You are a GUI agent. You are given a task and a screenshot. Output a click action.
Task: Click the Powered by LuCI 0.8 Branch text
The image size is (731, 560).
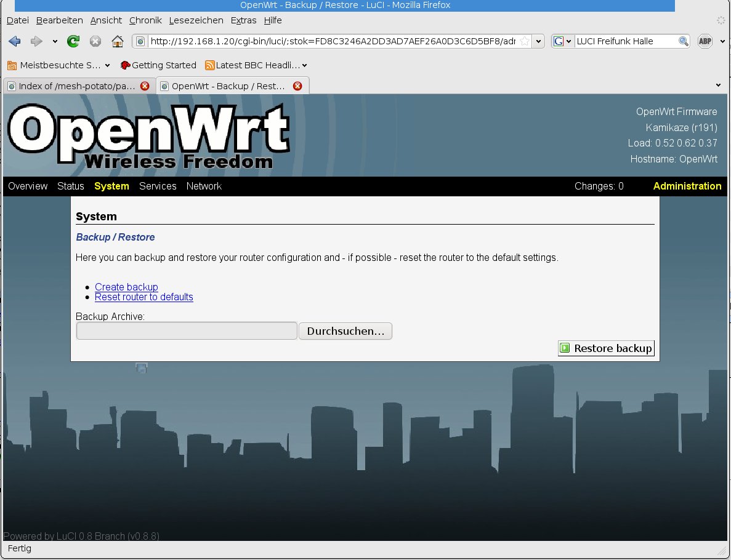coord(81,536)
